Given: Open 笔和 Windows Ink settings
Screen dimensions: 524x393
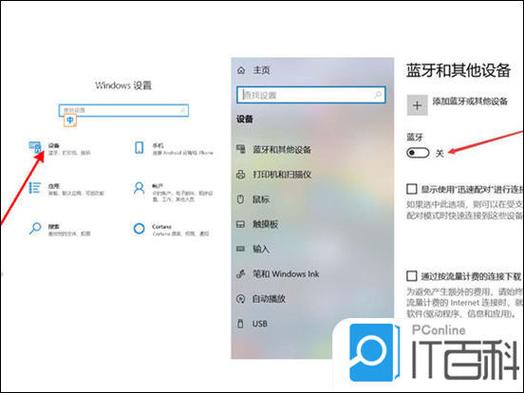Looking at the screenshot, I should [x=278, y=274].
